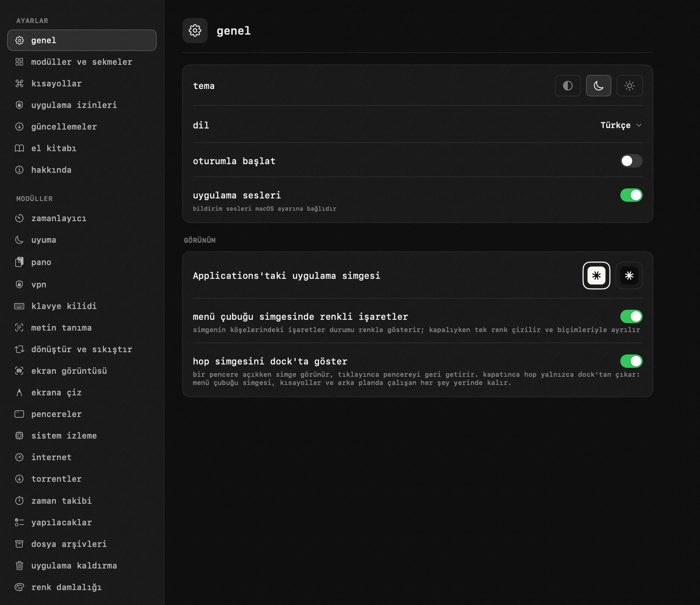The width and height of the screenshot is (700, 605).
Task: Click the klavye kilidi keyboard icon
Action: click(x=19, y=306)
